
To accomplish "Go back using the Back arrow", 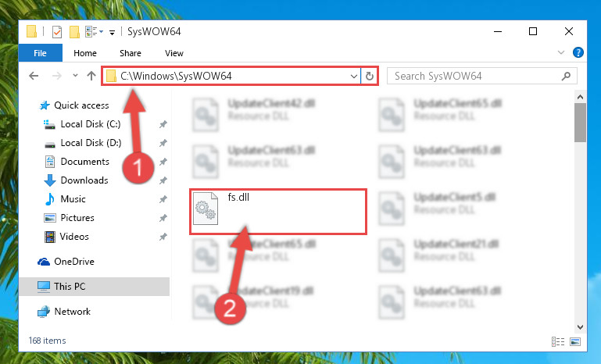I will pos(34,76).
